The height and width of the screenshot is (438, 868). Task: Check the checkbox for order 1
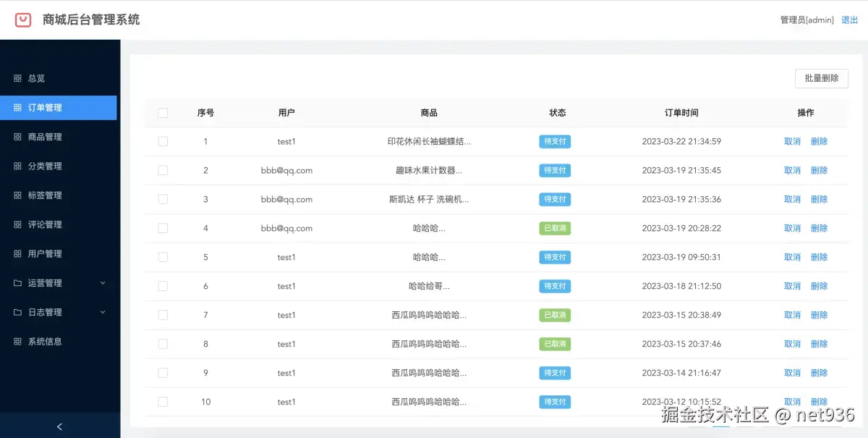(x=163, y=141)
